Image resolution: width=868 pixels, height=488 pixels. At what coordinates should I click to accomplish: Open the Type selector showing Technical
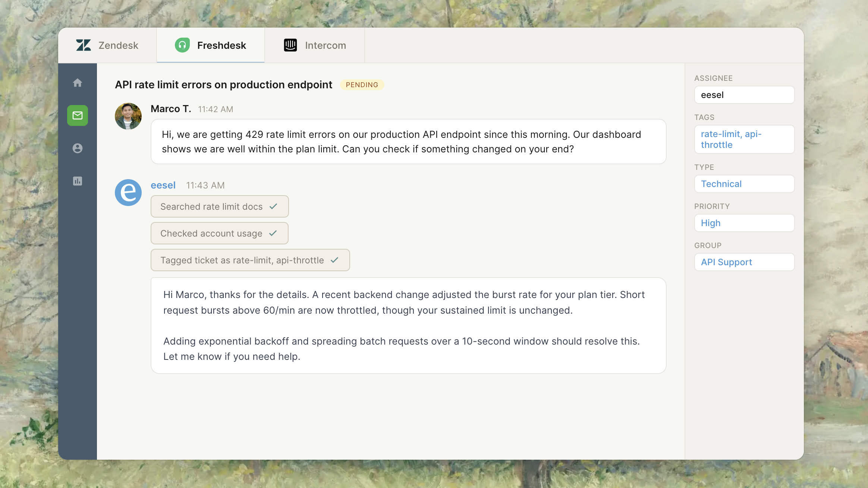[744, 184]
